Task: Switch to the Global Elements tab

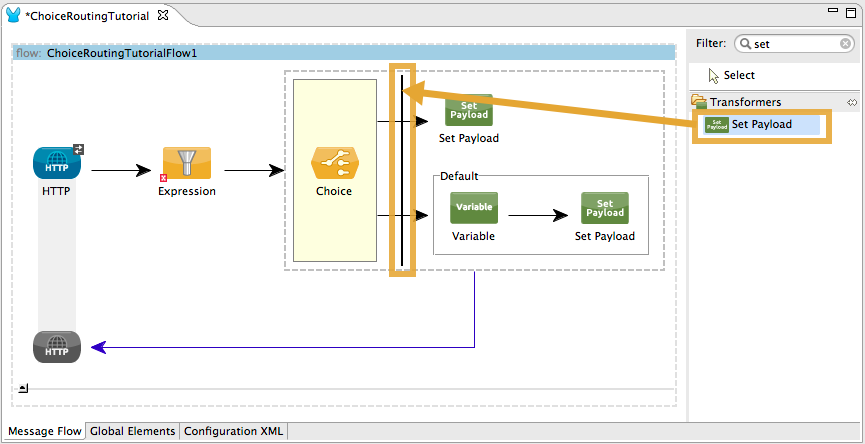Action: [133, 432]
